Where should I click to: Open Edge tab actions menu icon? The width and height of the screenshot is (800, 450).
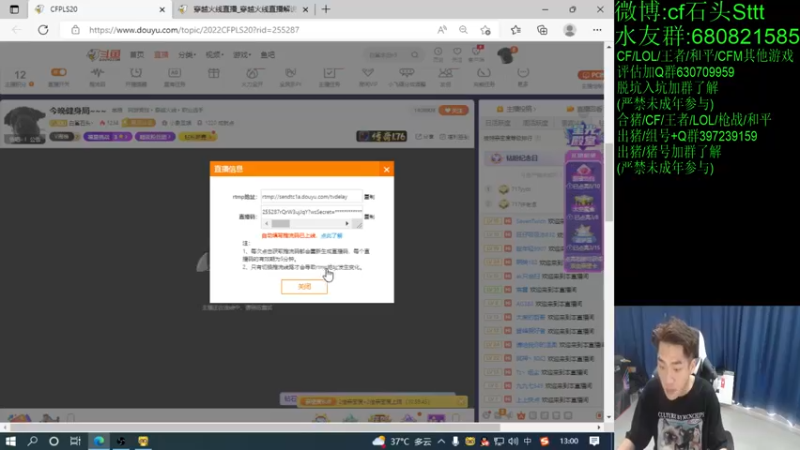coord(14,9)
